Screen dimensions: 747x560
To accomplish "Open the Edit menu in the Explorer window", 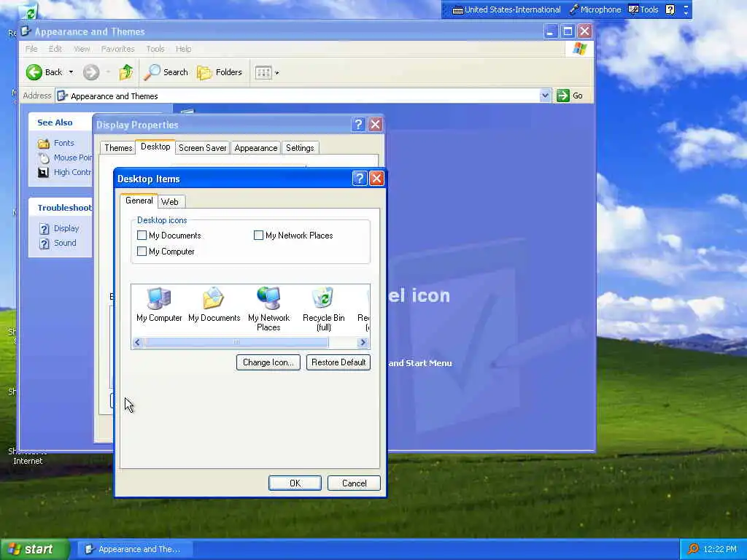I will tap(55, 49).
